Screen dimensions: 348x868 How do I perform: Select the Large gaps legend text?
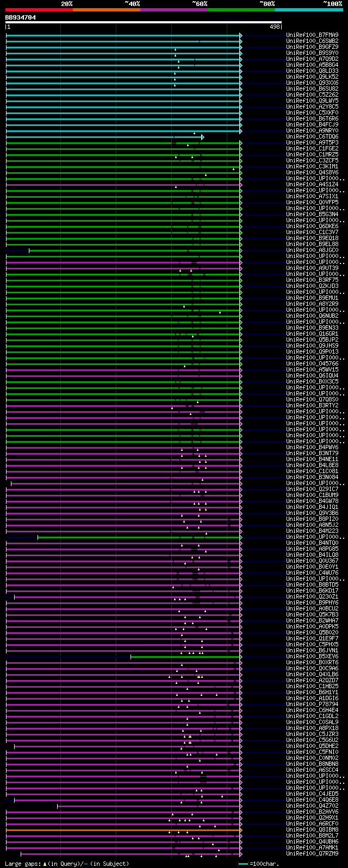coord(67,864)
